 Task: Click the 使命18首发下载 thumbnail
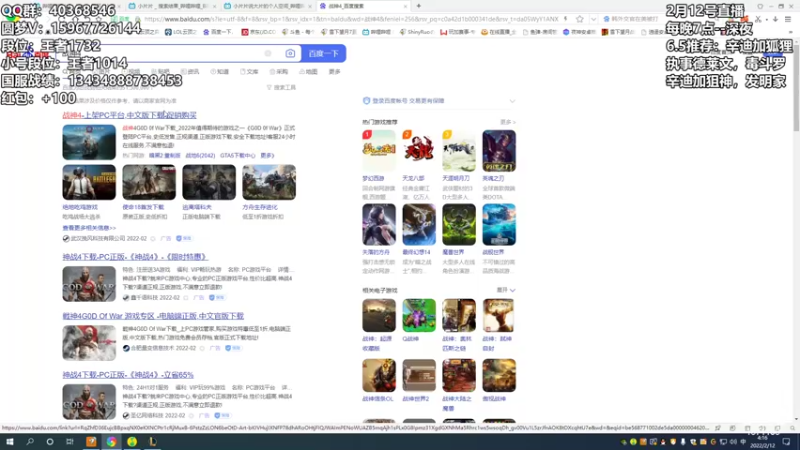[149, 182]
